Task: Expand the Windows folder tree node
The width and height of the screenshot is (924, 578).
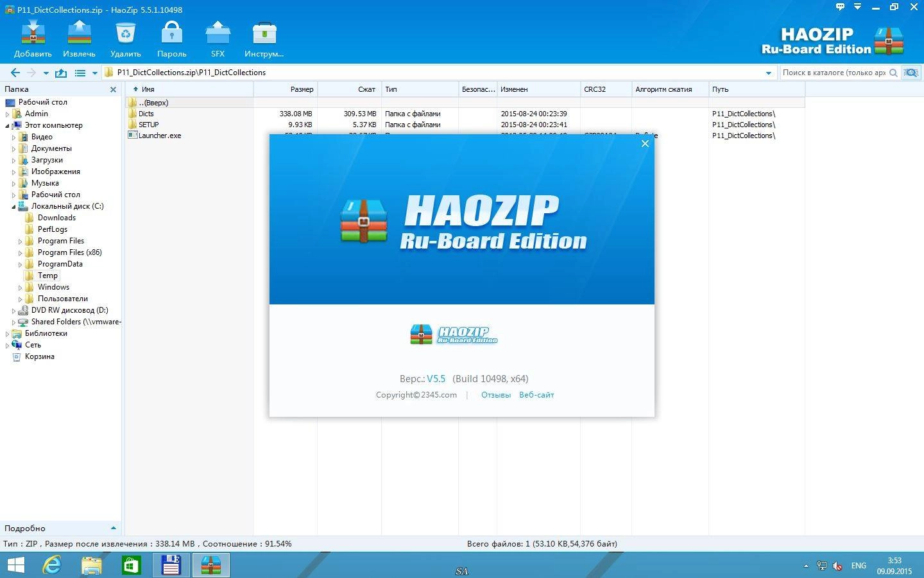Action: tap(21, 288)
